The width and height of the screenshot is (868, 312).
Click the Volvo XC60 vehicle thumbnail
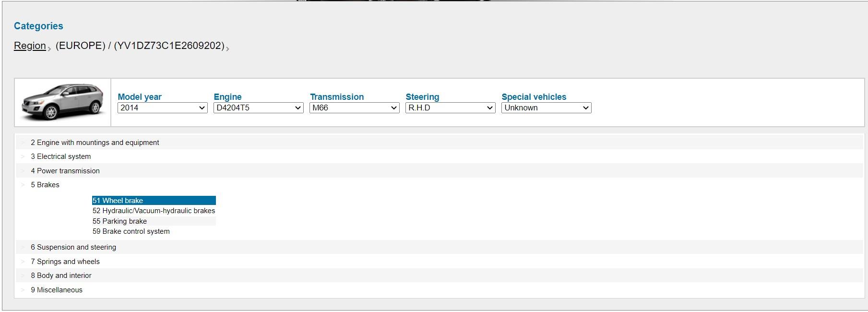(x=62, y=102)
